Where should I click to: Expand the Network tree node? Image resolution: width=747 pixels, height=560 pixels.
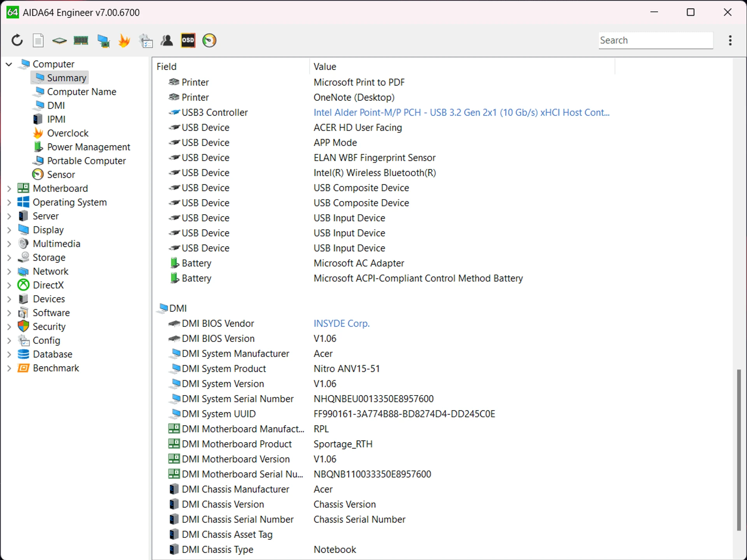click(x=9, y=271)
